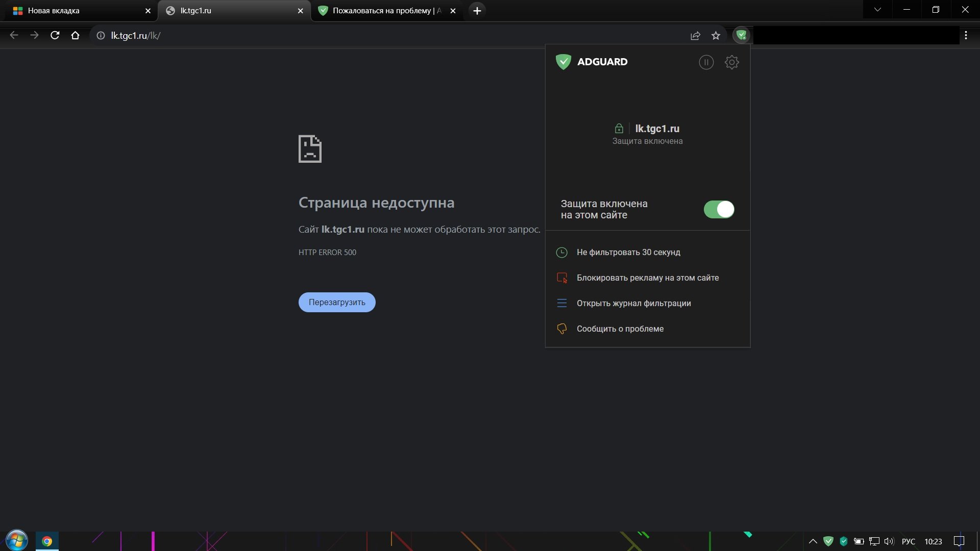Toggle 'Защита включена на этом сайте' switch off
The width and height of the screenshot is (980, 551).
pyautogui.click(x=719, y=209)
